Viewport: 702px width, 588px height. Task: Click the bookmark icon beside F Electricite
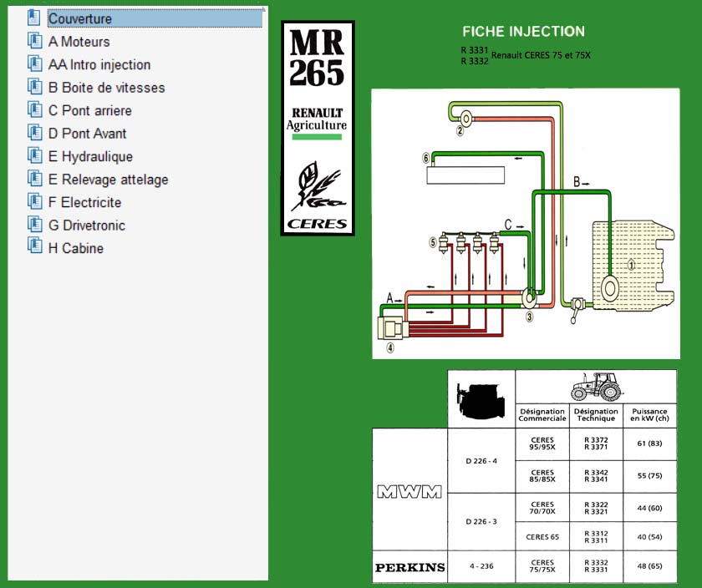click(x=34, y=201)
